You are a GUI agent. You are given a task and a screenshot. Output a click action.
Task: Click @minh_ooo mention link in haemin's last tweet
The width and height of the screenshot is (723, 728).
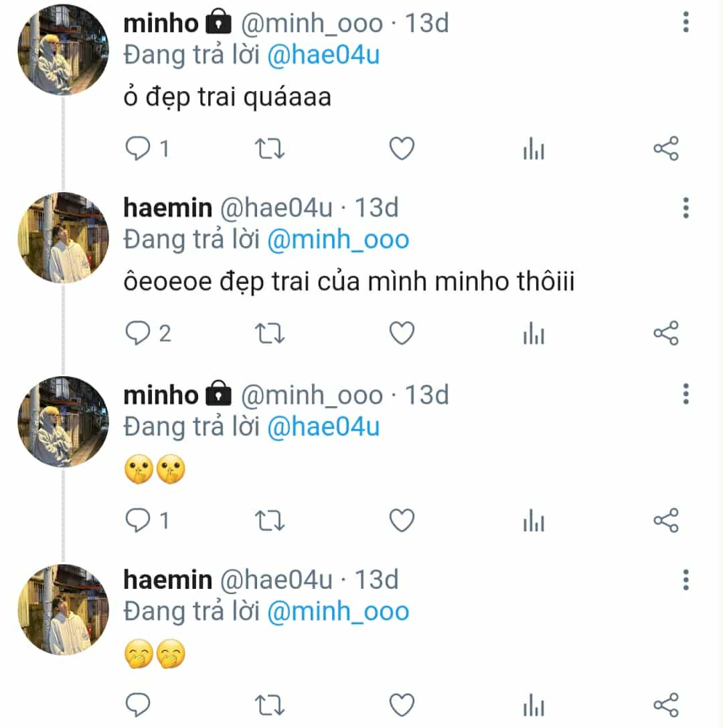click(337, 612)
